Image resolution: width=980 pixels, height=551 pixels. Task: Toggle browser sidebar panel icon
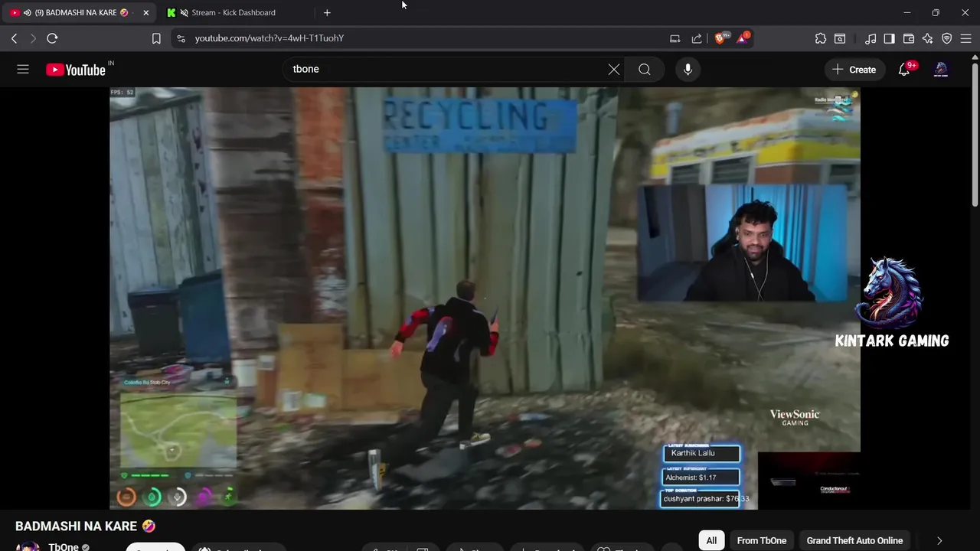click(889, 38)
